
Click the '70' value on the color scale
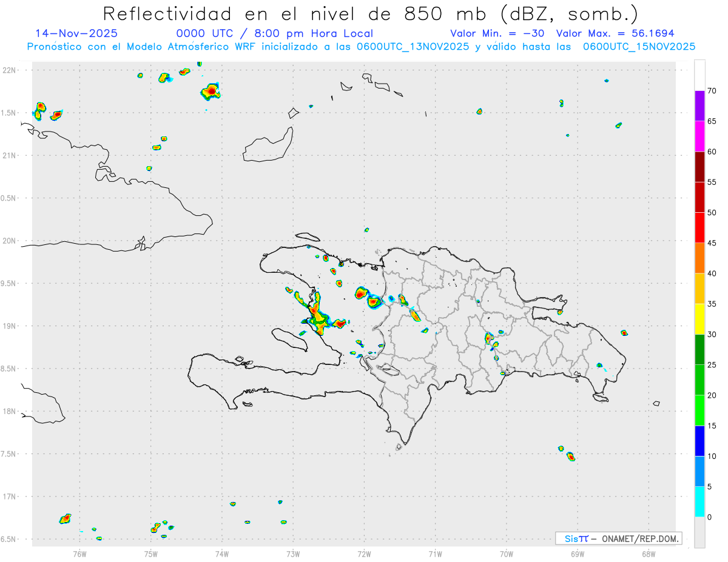(712, 91)
